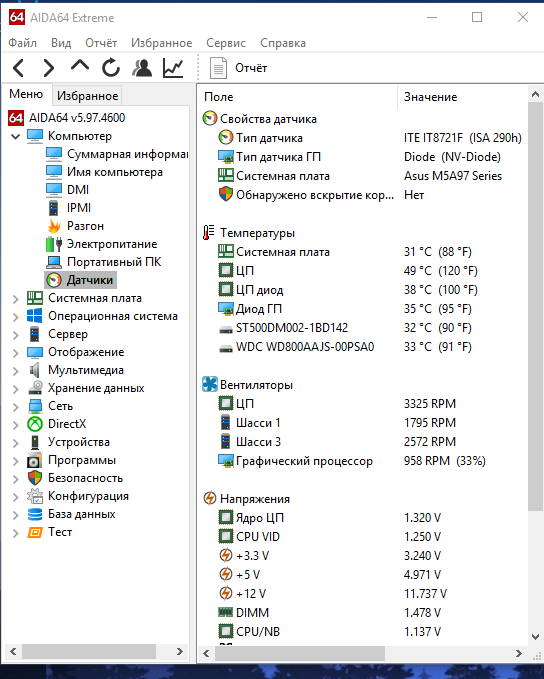Select the Диод ГП temperature row
Viewport: 544px width, 679px height.
[365, 309]
